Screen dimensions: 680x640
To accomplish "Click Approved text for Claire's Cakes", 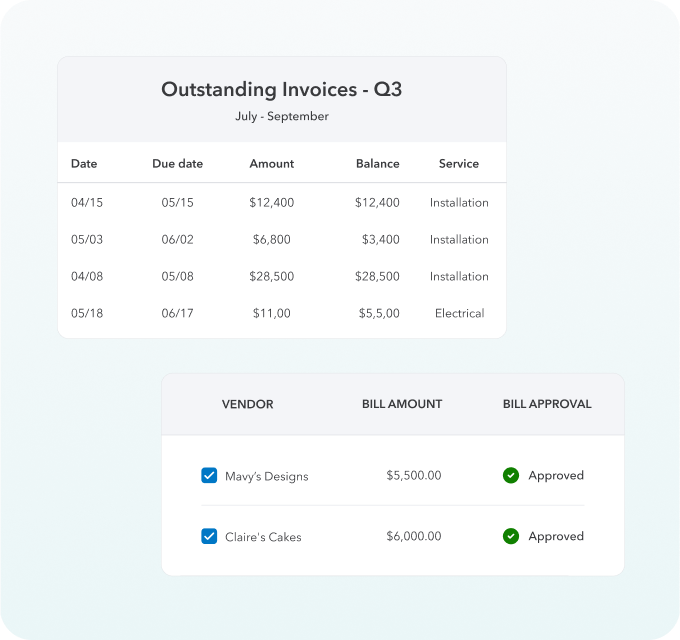I will pos(556,536).
